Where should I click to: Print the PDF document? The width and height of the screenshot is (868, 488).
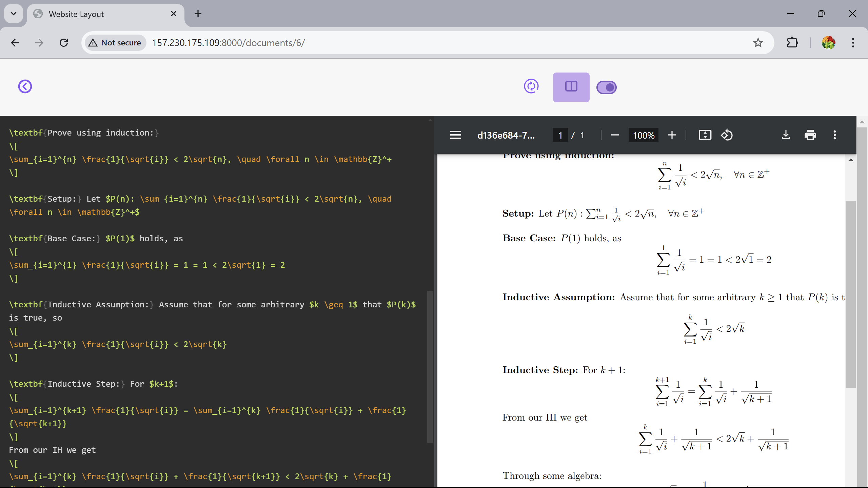tap(810, 135)
